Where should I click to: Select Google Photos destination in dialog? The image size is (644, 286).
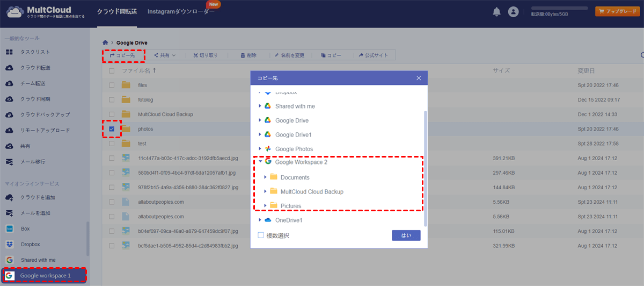(294, 149)
